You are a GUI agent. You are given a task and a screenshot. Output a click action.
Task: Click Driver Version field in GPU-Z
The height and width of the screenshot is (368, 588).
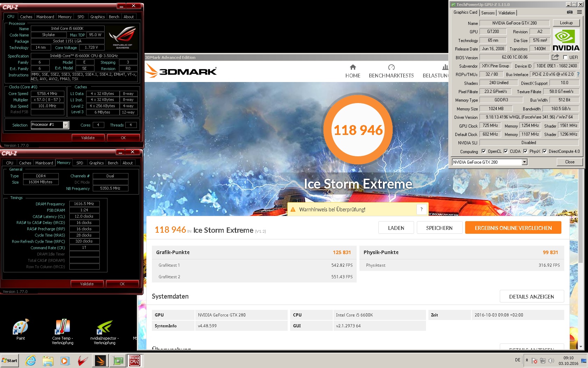pos(529,117)
